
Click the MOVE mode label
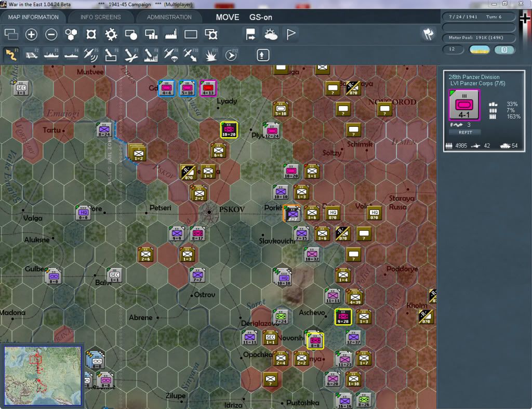point(228,17)
